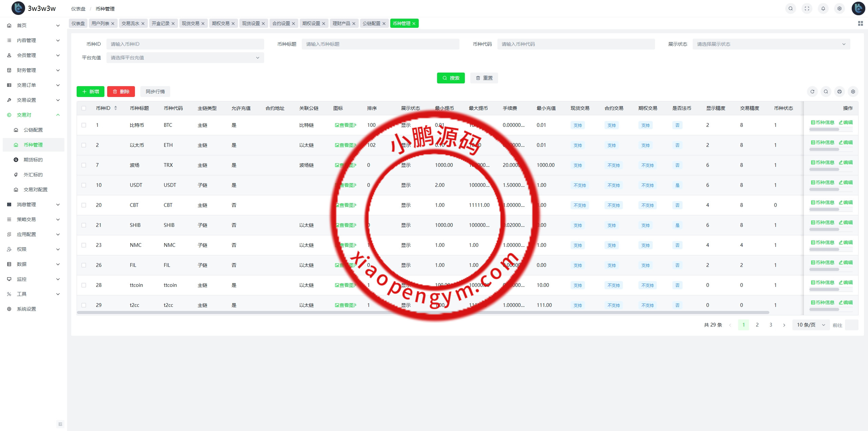The height and width of the screenshot is (431, 868).
Task: Toggle fullscreen mode icon in header
Action: (x=807, y=8)
